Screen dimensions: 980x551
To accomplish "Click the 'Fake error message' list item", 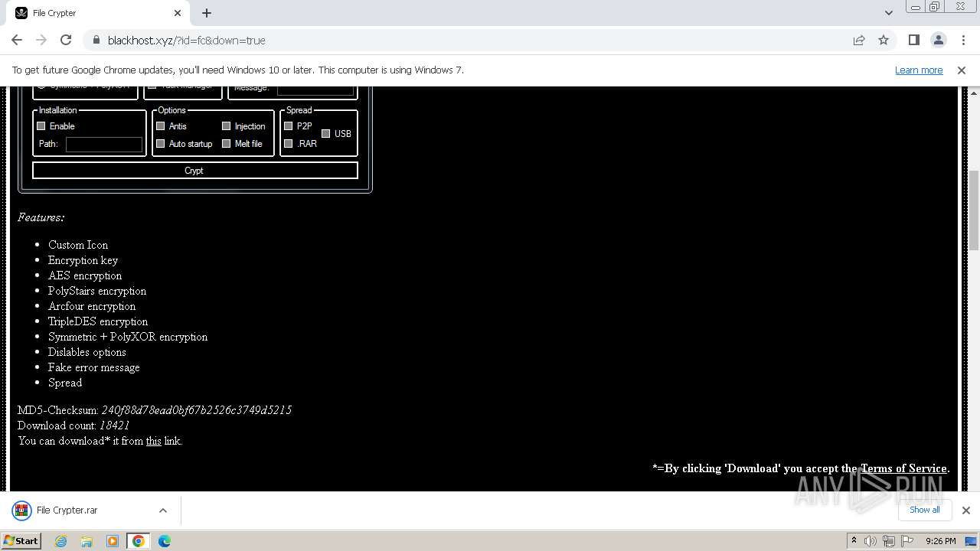I will [x=94, y=367].
